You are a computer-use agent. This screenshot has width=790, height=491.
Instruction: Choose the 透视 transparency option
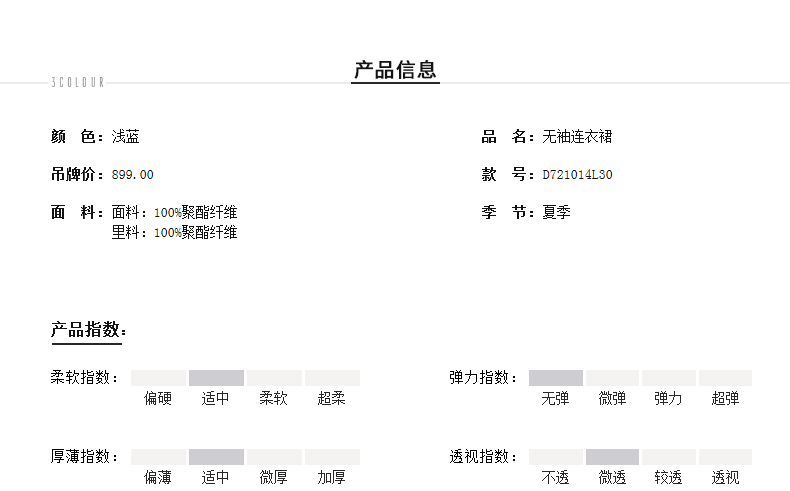(725, 477)
